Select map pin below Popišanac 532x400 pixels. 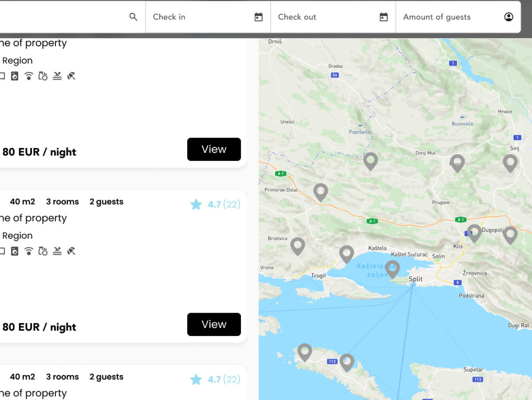370,161
